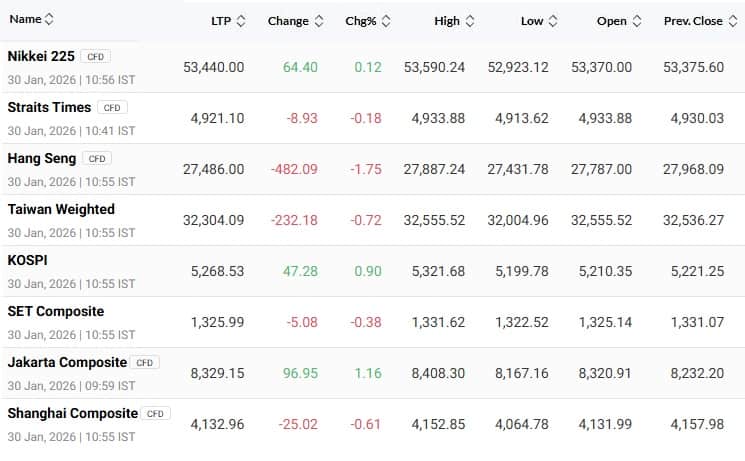Open the Taiwan Weighted index link
Screen dimensions: 745x461
click(61, 210)
